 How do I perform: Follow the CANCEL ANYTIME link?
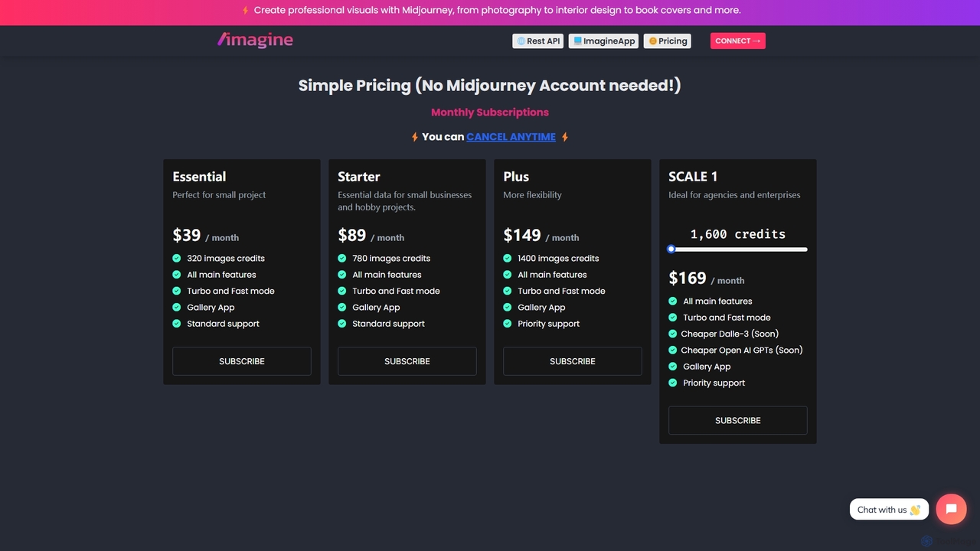[x=511, y=137]
